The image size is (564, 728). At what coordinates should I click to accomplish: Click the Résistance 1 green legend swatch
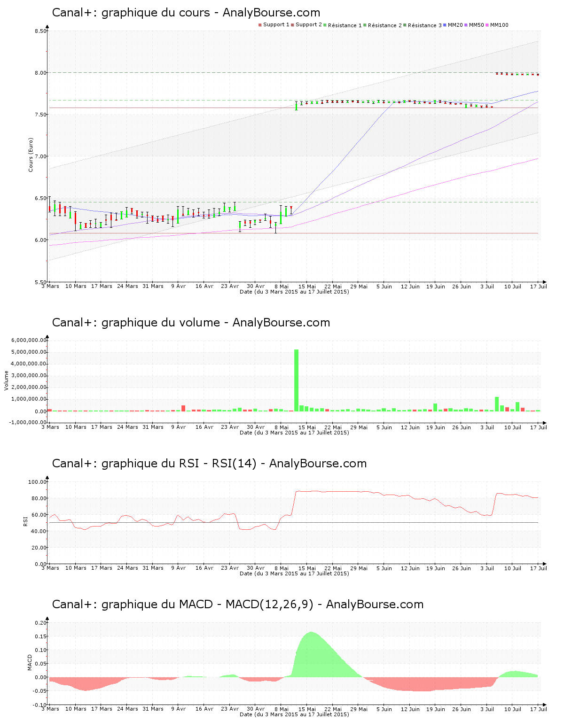pyautogui.click(x=325, y=25)
